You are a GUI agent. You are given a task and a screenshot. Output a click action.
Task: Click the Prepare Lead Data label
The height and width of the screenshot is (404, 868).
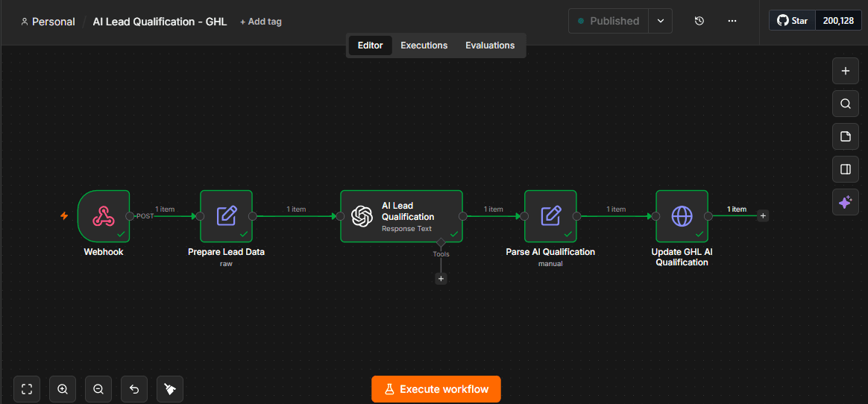pos(226,252)
